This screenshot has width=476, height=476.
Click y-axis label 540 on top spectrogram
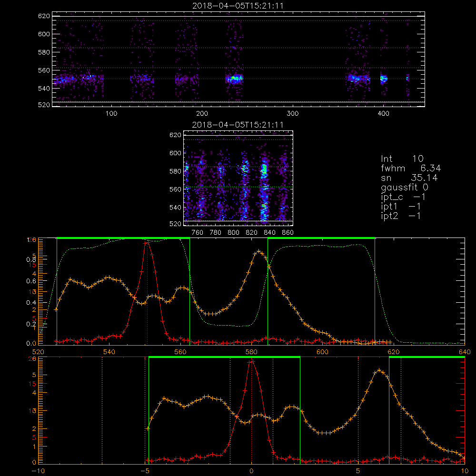44,89
